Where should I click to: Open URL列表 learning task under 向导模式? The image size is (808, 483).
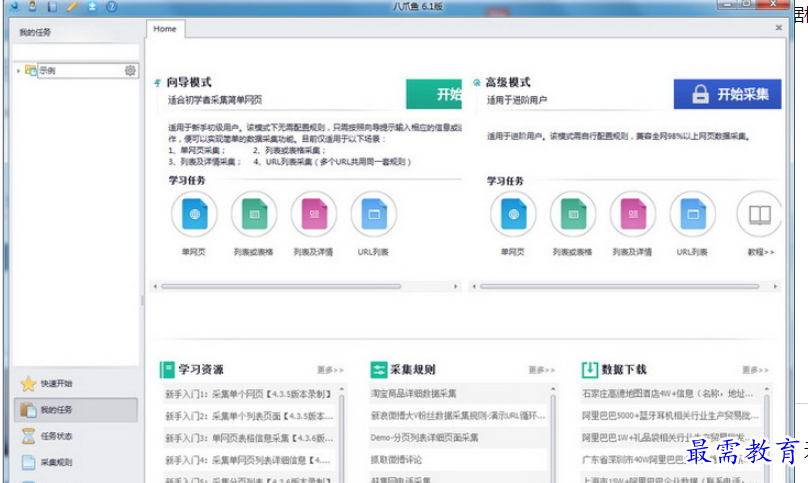(x=374, y=214)
